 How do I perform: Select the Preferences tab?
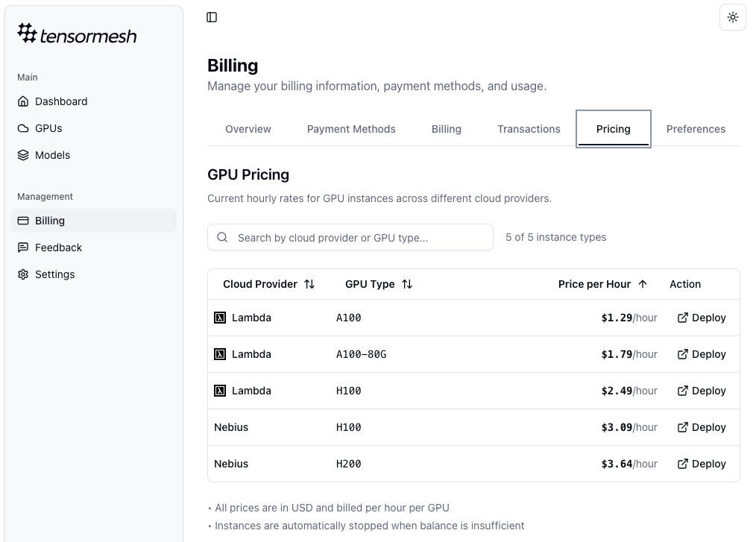[x=696, y=129]
